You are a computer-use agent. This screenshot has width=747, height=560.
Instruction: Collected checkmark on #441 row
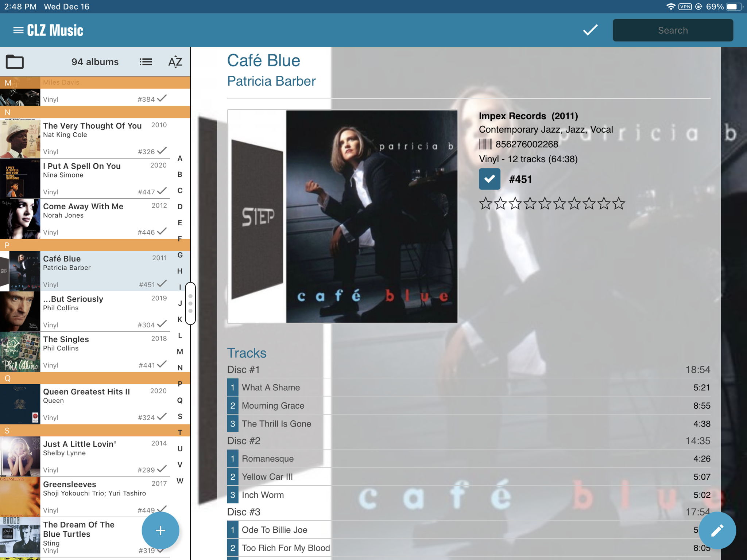pos(162,364)
